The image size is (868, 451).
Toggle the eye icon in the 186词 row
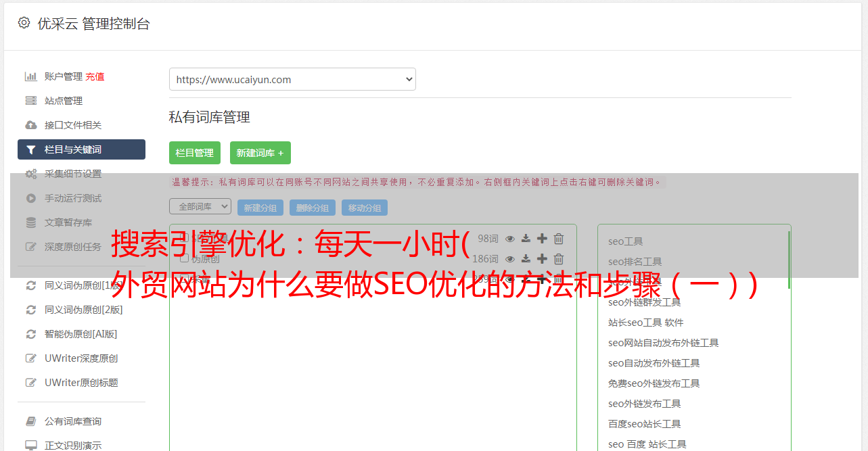tap(510, 259)
